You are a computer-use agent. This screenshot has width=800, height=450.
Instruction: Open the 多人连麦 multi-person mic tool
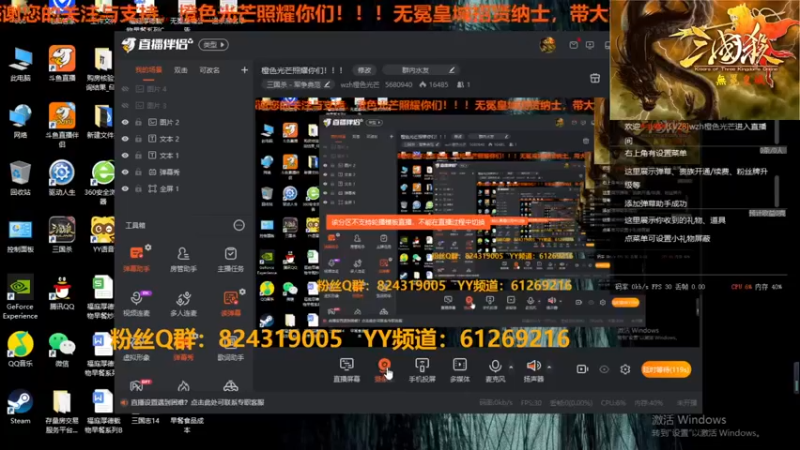point(183,303)
